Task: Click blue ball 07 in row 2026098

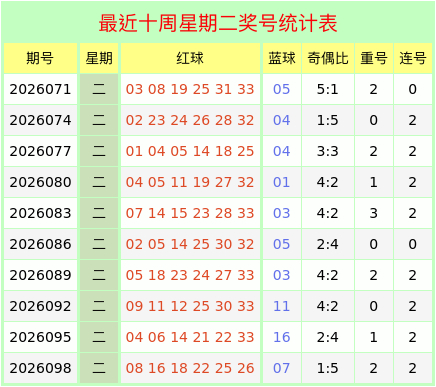Action: click(282, 368)
